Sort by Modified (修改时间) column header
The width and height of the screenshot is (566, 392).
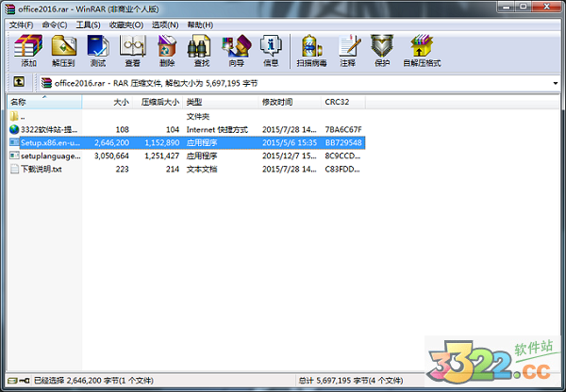(x=290, y=102)
